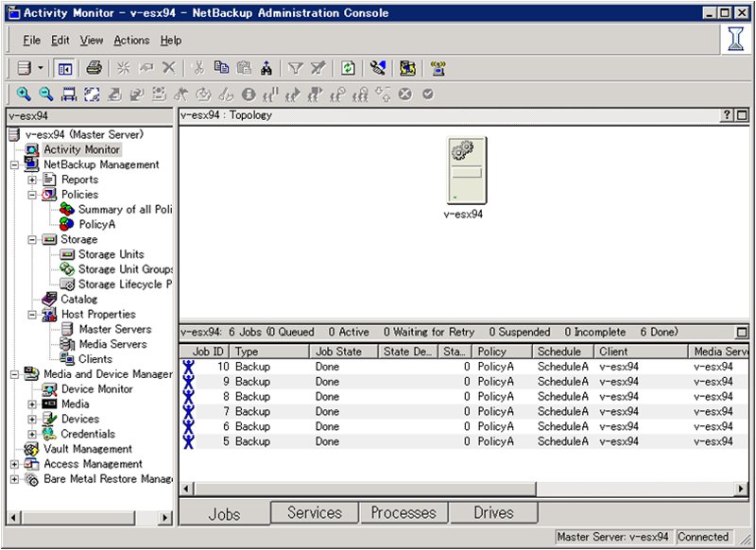Screen dimensions: 756x550
Task: Click the Client column header
Action: (641, 352)
